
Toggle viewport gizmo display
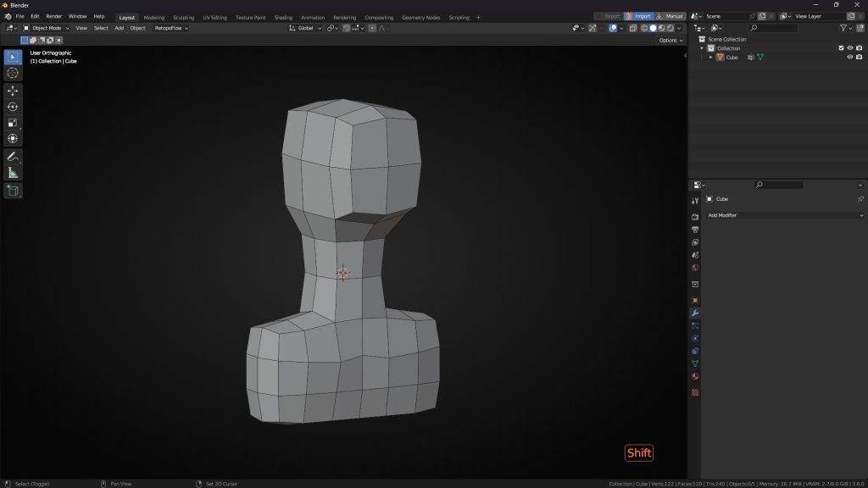pos(593,28)
